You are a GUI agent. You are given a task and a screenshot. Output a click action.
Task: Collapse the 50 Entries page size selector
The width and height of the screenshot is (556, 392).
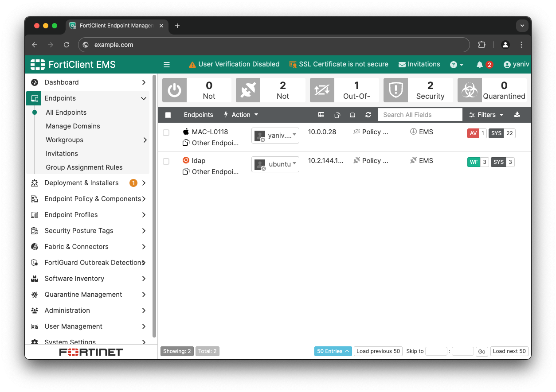[x=333, y=351]
